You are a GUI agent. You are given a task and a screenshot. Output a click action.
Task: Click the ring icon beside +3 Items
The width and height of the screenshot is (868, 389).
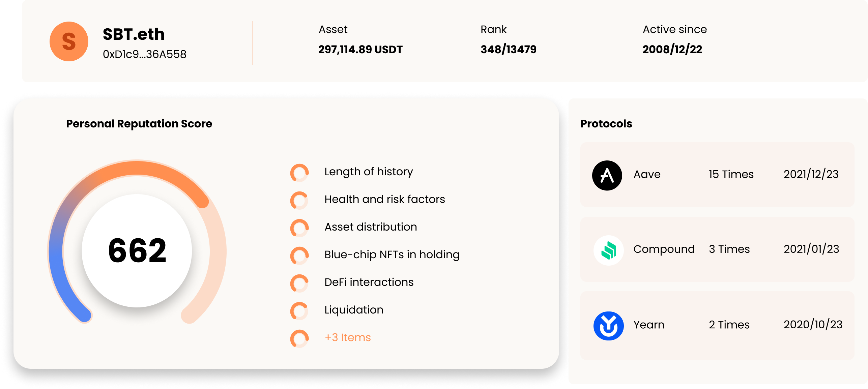point(299,338)
